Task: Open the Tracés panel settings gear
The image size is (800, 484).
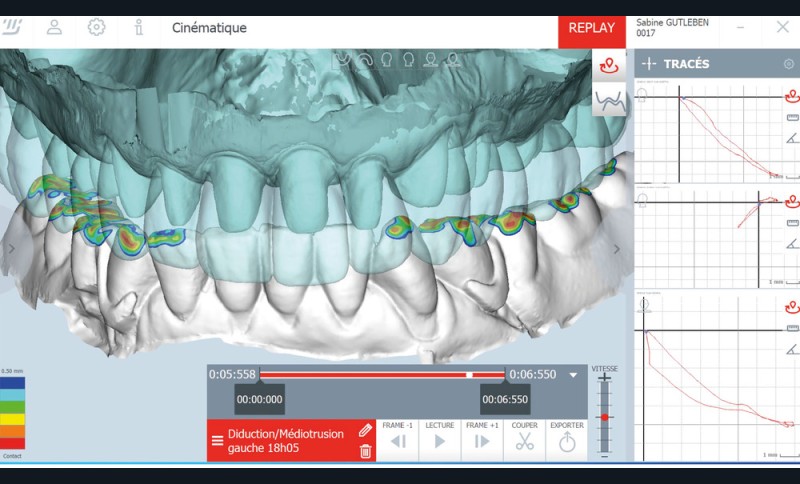Action: [788, 64]
